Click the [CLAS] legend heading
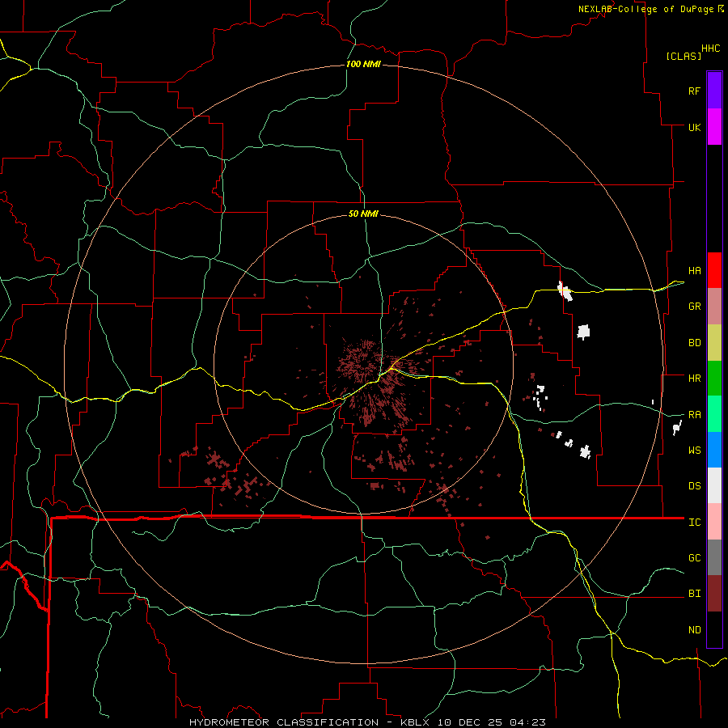The image size is (728, 728). tap(684, 57)
